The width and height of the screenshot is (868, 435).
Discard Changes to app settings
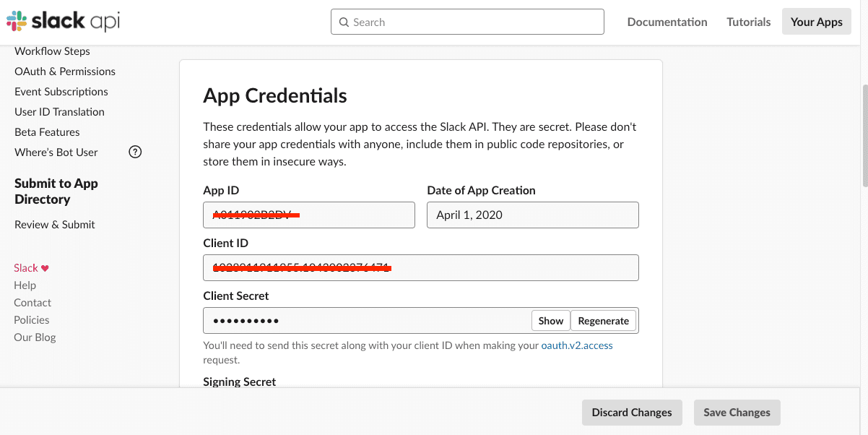click(x=632, y=413)
